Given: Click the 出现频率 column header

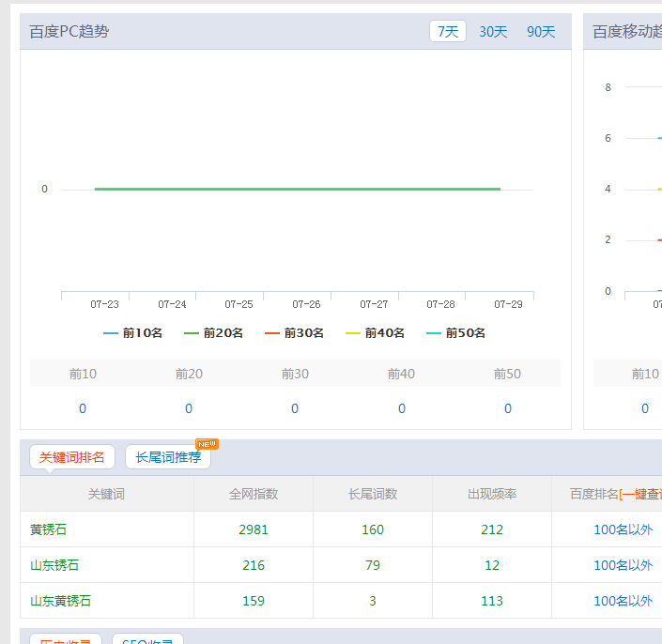Looking at the screenshot, I should point(492,494).
